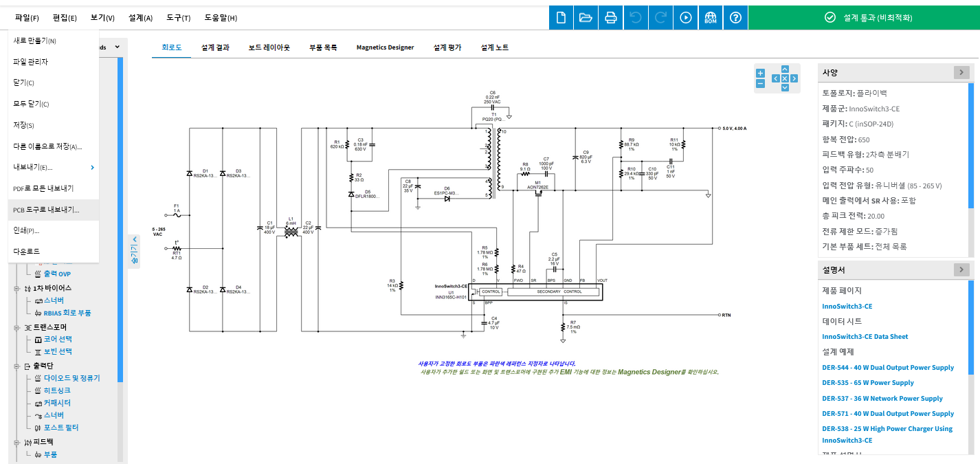Select PCB 도구로 내보내기 menu entry
The width and height of the screenshot is (980, 464).
point(46,210)
